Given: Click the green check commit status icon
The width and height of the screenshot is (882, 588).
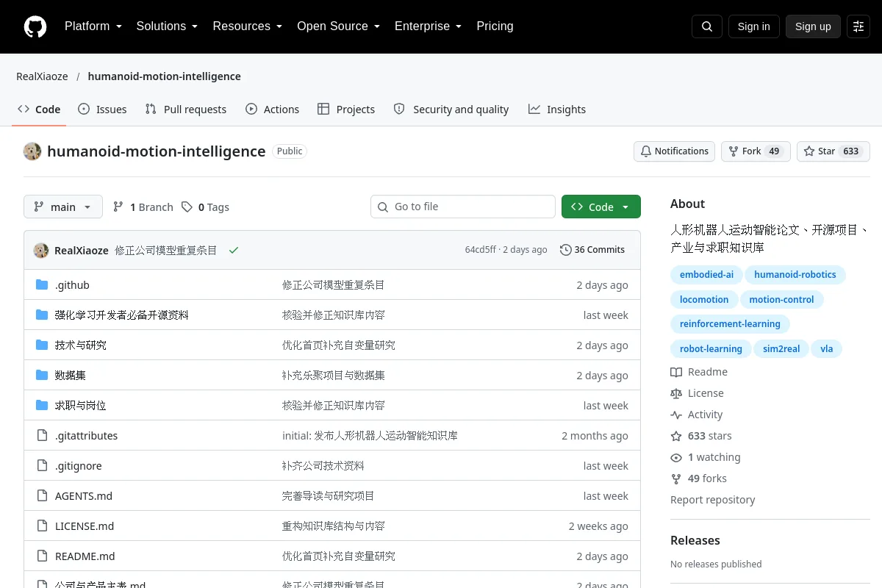Looking at the screenshot, I should [234, 250].
